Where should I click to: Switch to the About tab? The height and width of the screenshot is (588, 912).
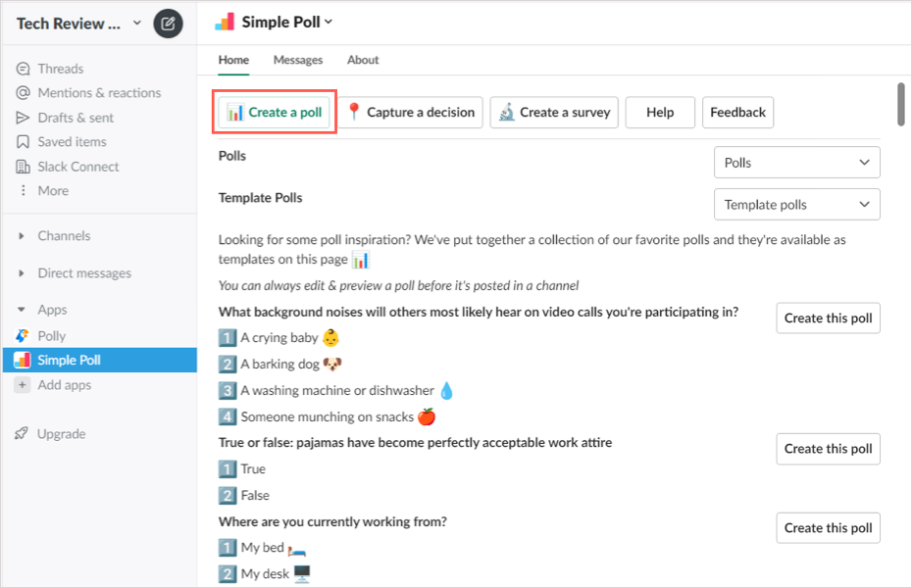pyautogui.click(x=363, y=60)
